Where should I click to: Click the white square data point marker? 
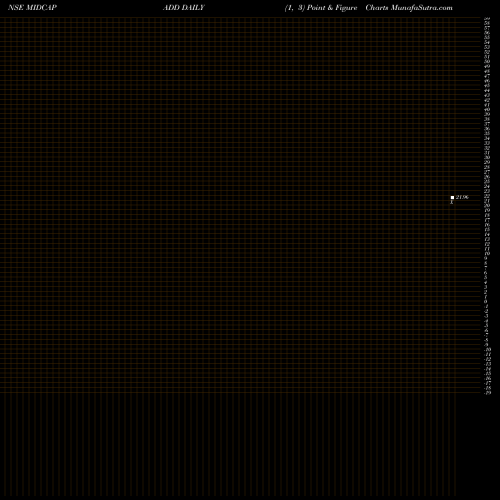click(452, 197)
